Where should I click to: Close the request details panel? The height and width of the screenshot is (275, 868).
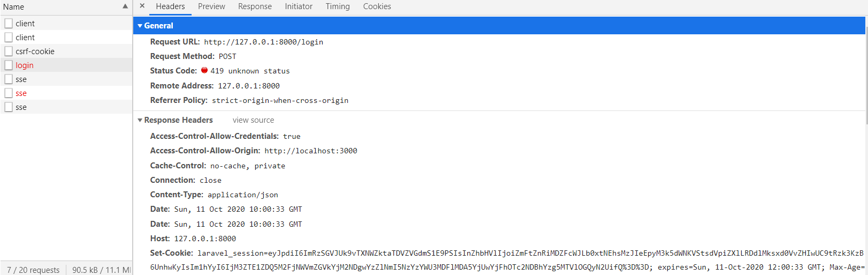click(x=142, y=6)
